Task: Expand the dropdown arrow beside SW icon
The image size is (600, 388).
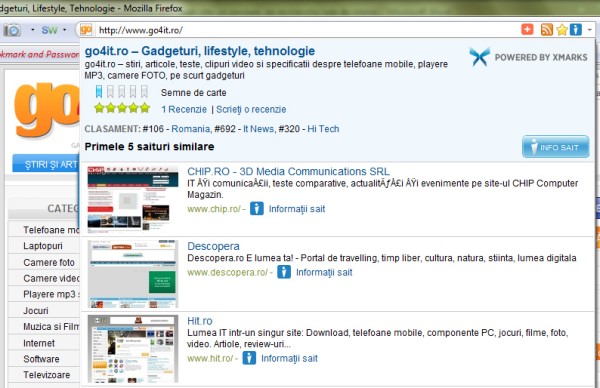Action: (x=65, y=29)
